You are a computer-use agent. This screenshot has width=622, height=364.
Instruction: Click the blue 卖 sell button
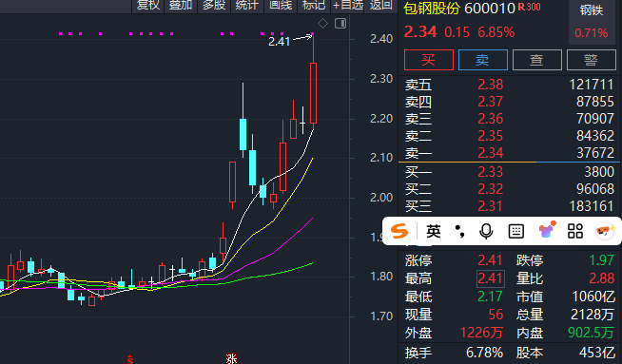(483, 60)
